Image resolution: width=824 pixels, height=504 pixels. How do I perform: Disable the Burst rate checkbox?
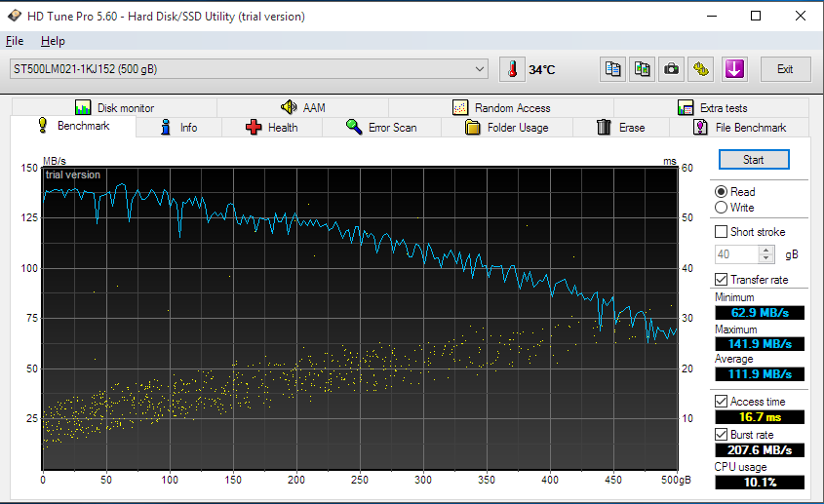(722, 434)
